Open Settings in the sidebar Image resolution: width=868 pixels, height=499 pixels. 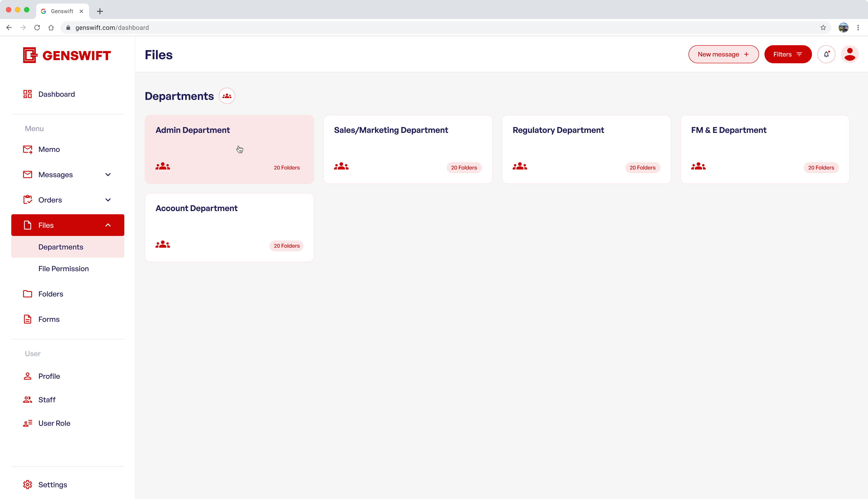52,484
